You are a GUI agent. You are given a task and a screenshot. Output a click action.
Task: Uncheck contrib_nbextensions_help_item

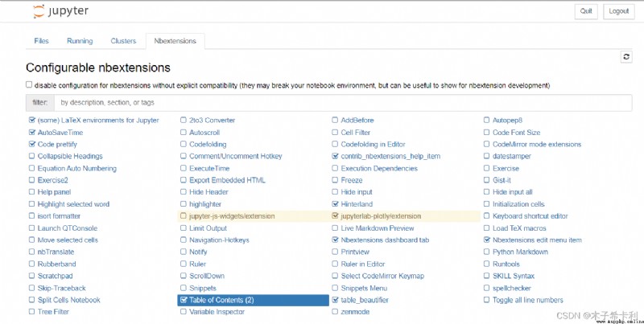[335, 156]
